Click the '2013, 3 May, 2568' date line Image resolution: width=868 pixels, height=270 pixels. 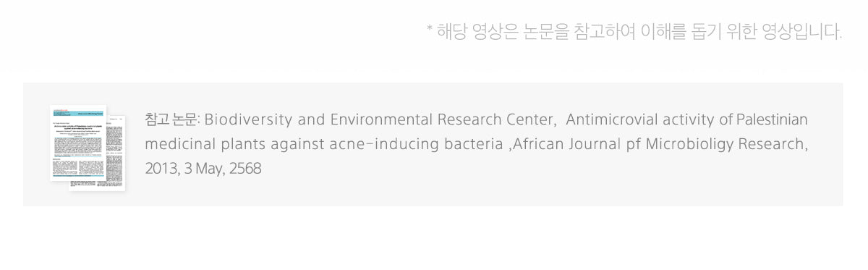click(203, 169)
